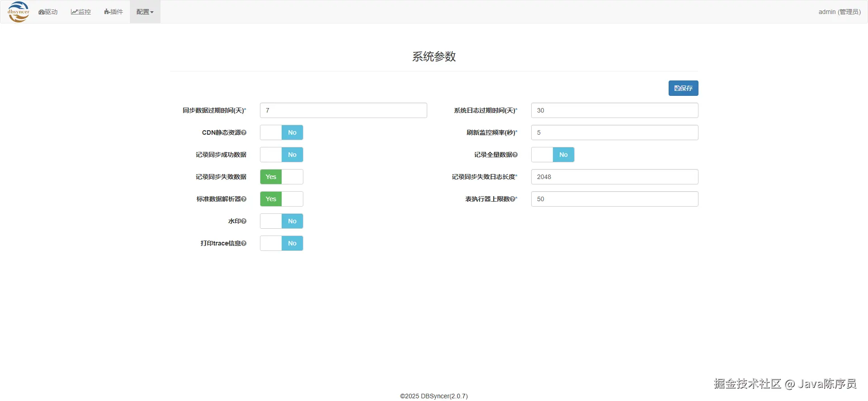The width and height of the screenshot is (868, 401).
Task: Open the 驱动 nav item
Action: (x=48, y=12)
